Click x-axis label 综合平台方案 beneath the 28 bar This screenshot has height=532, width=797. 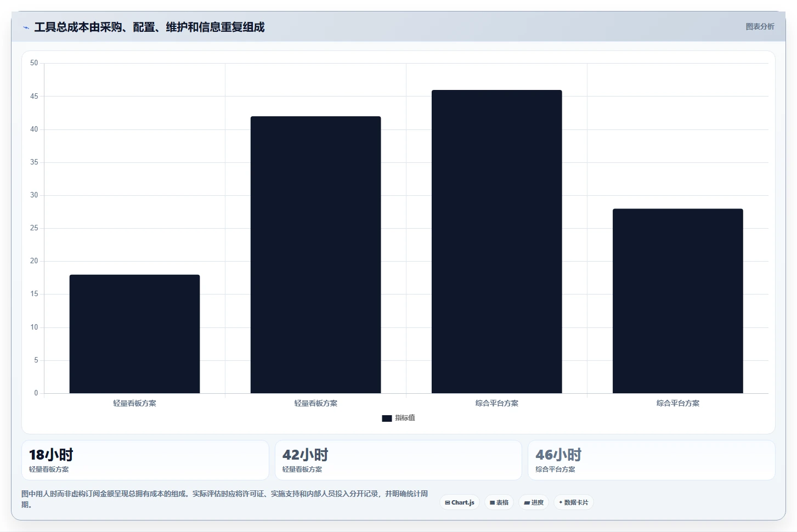click(677, 403)
